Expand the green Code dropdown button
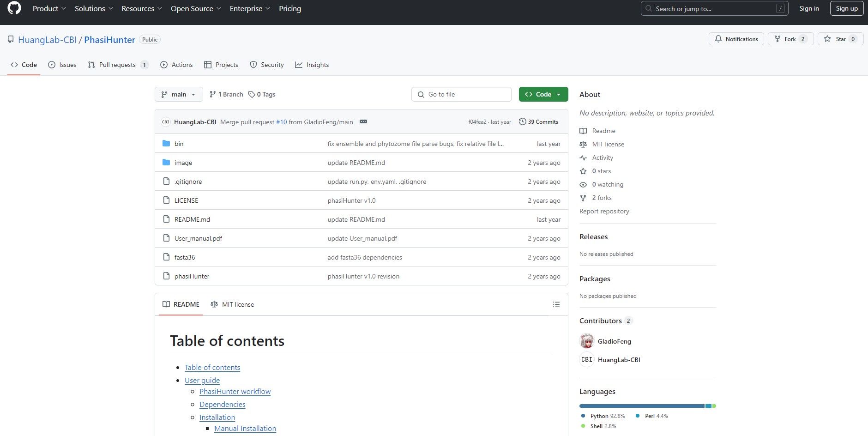868x436 pixels. pyautogui.click(x=543, y=94)
